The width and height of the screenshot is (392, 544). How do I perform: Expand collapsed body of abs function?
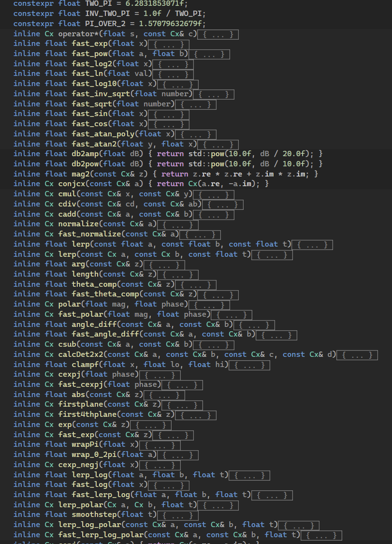164,395
